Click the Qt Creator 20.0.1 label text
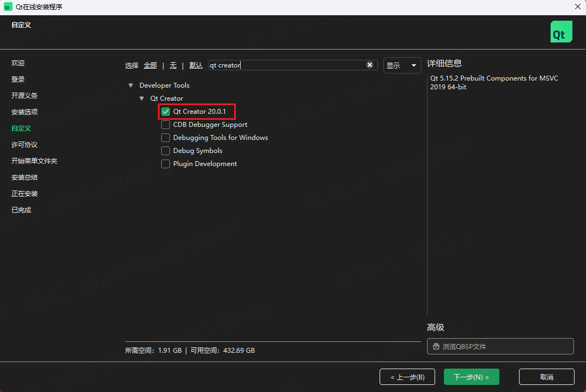The height and width of the screenshot is (392, 586). point(199,112)
